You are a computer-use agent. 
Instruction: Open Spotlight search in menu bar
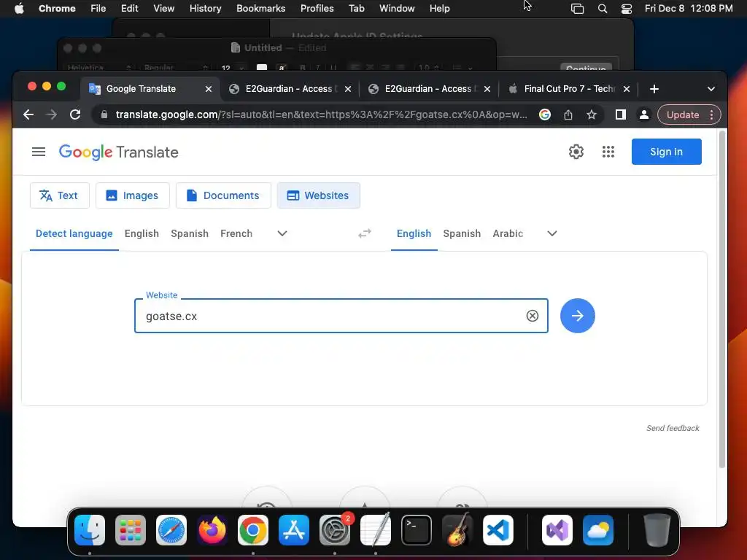602,9
